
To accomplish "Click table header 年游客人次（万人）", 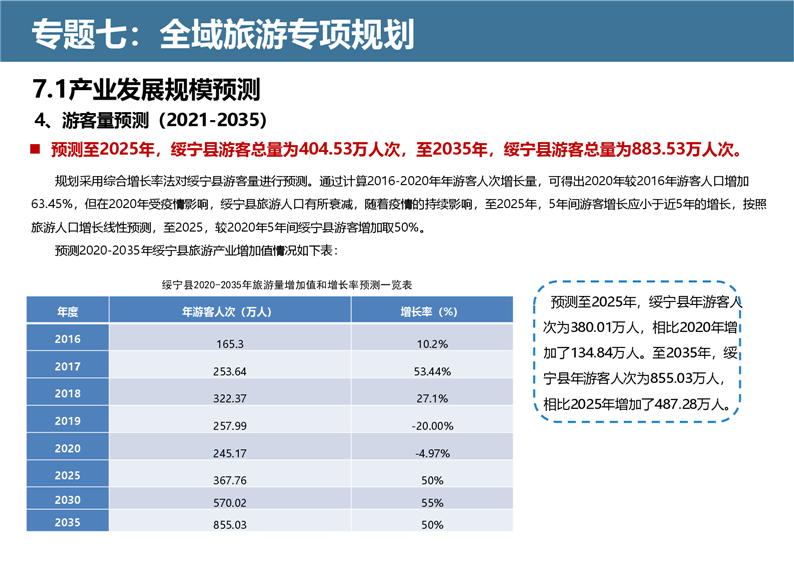I will [230, 310].
